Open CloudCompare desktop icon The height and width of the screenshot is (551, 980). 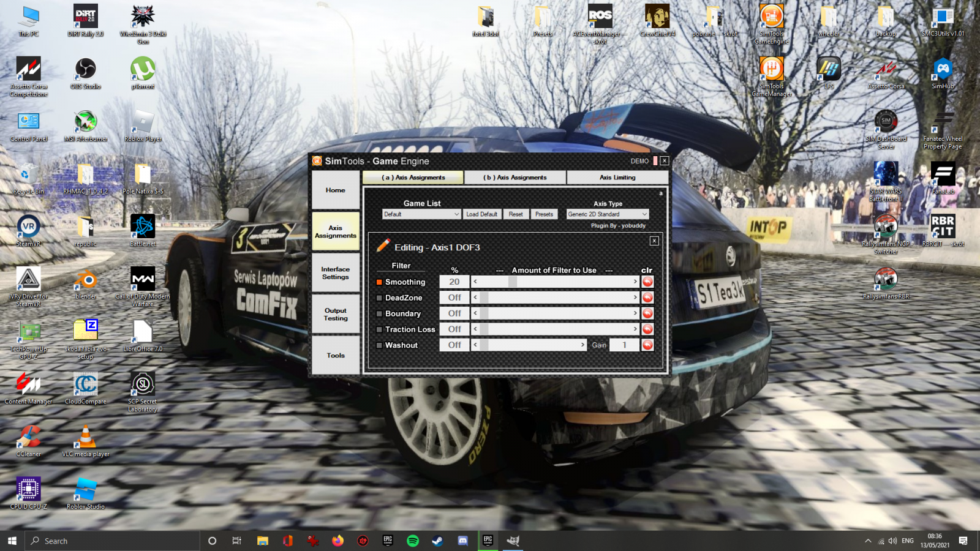(85, 389)
